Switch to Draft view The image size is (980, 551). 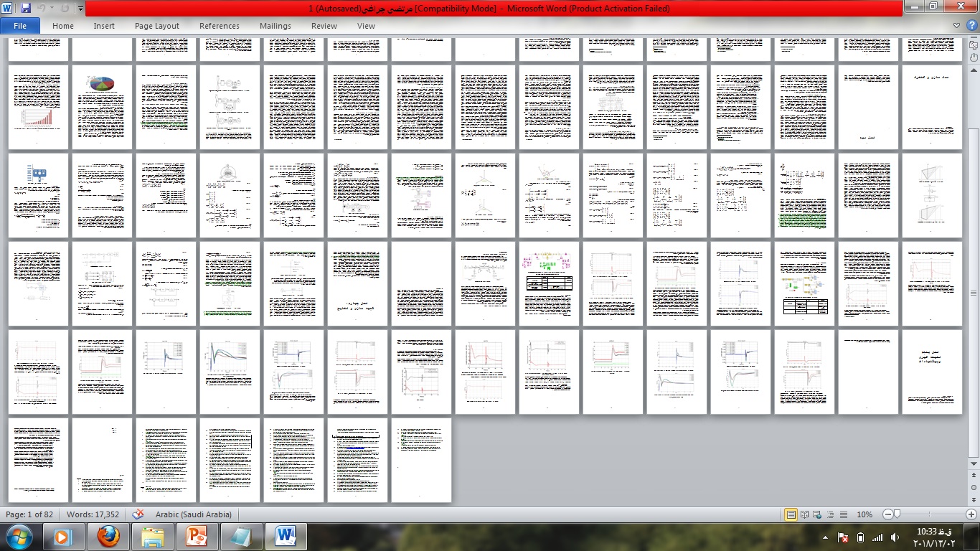[x=844, y=514]
